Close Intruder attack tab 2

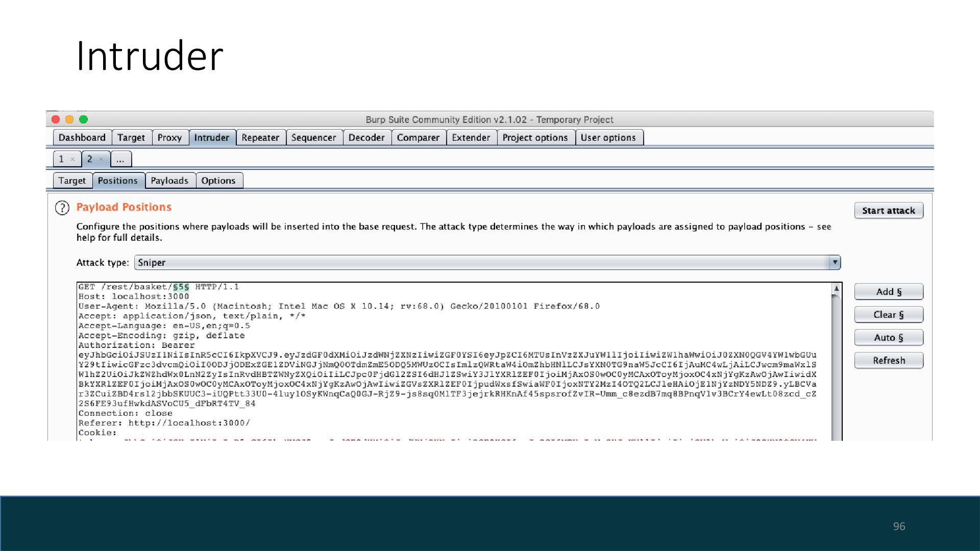click(101, 159)
